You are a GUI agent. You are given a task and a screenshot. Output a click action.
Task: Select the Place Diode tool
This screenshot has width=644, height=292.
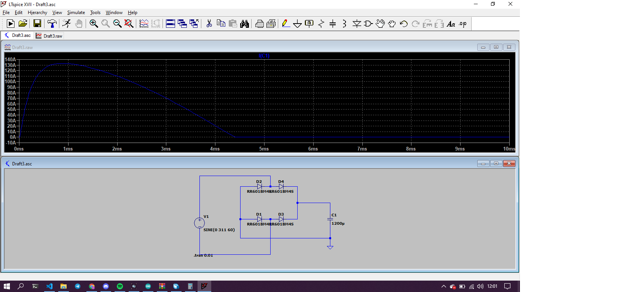click(x=357, y=24)
